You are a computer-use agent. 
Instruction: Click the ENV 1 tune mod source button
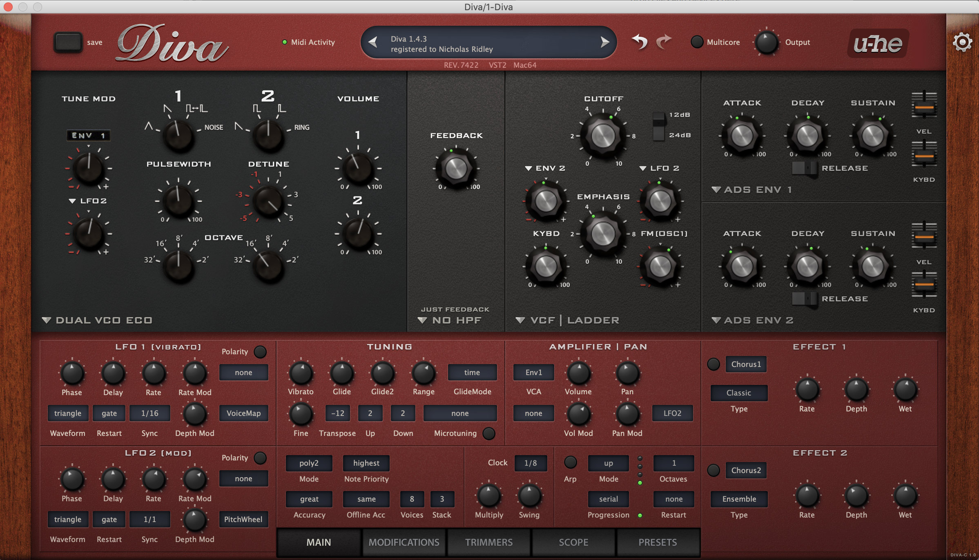(x=88, y=136)
